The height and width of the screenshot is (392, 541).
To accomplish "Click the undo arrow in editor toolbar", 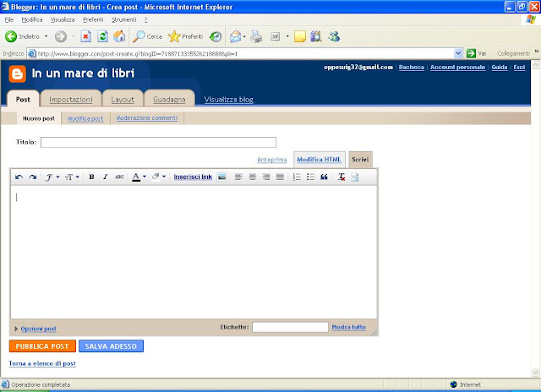I will (x=19, y=177).
